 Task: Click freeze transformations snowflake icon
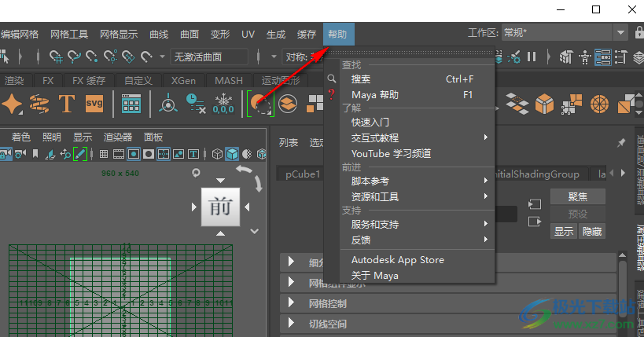223,104
